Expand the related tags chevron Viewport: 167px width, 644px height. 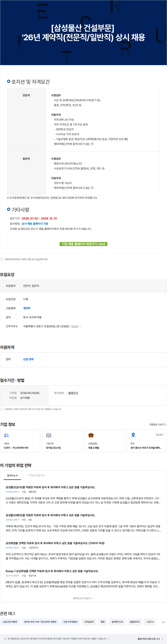(x=163, y=622)
